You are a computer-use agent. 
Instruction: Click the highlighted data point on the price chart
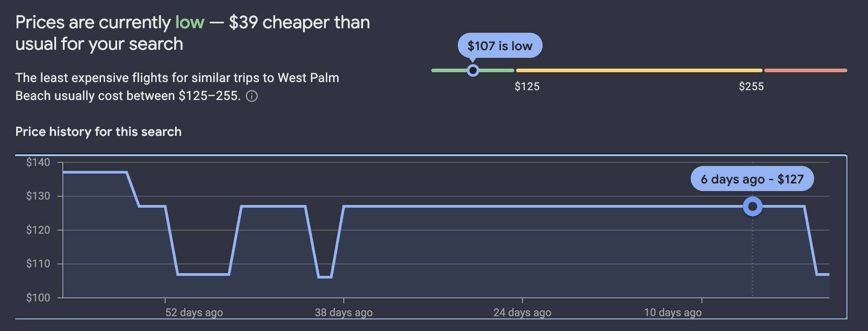tap(752, 206)
